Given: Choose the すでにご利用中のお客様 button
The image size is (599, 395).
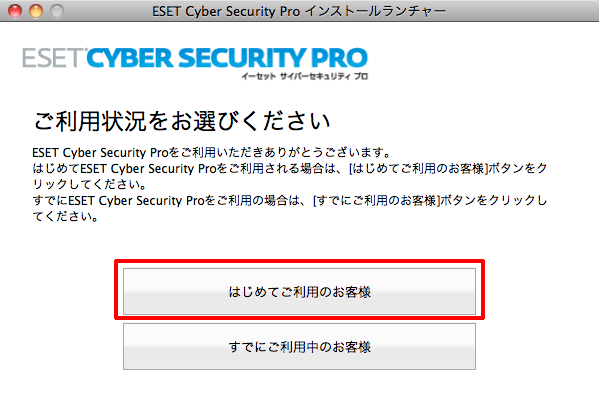Looking at the screenshot, I should pyautogui.click(x=299, y=346).
